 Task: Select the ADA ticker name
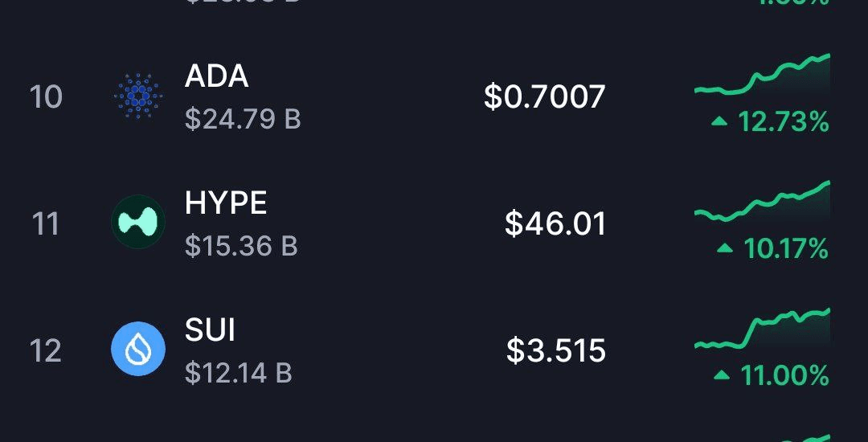pos(216,76)
